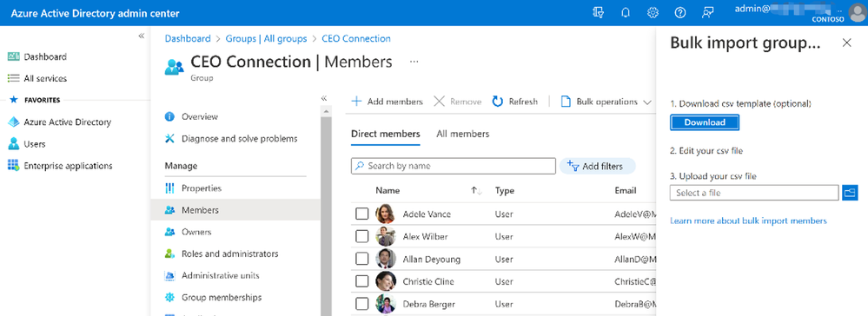Click the name Alex Wilber

(425, 236)
